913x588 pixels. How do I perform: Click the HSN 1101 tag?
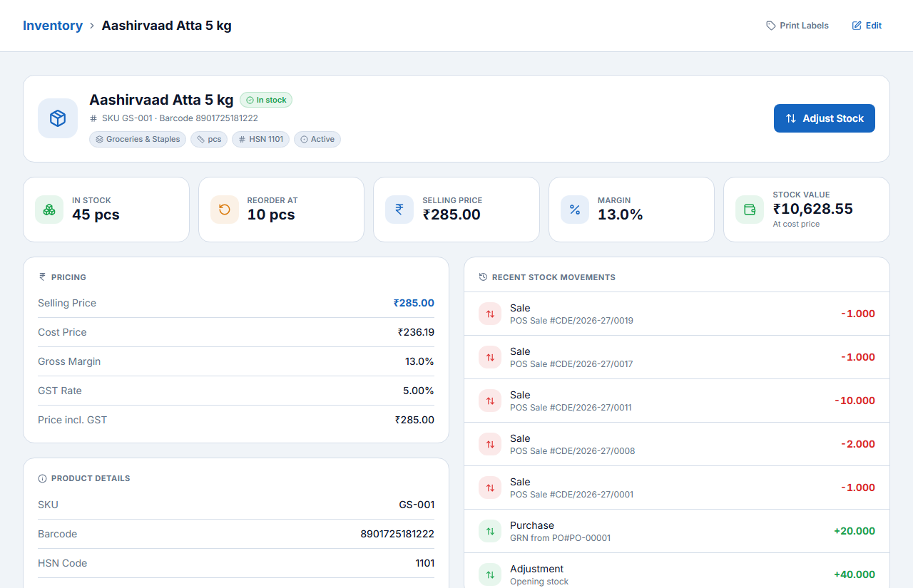coord(260,139)
